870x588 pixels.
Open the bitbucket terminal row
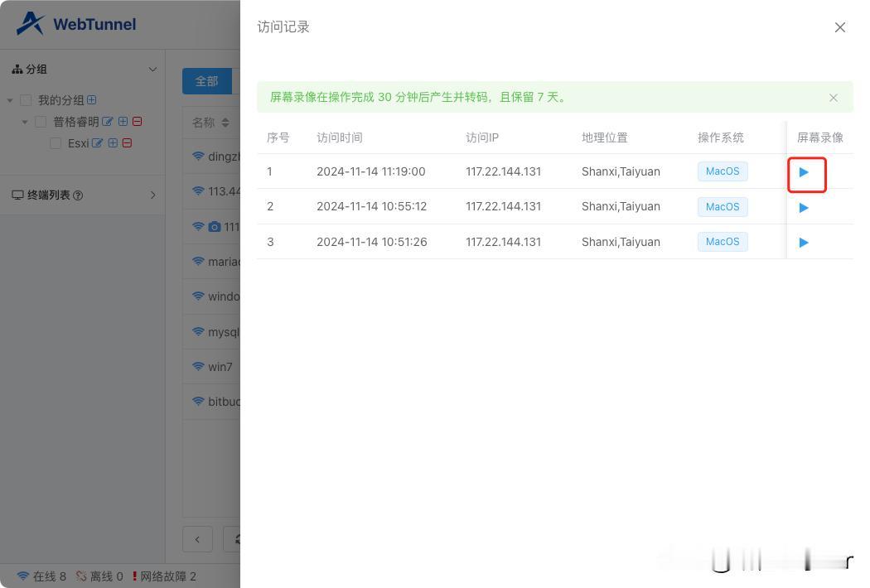[x=212, y=402]
